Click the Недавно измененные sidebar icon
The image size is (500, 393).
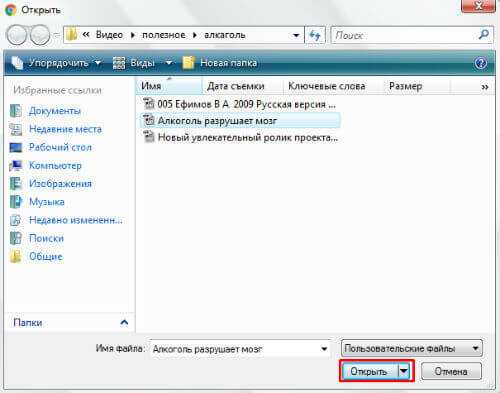(x=16, y=220)
